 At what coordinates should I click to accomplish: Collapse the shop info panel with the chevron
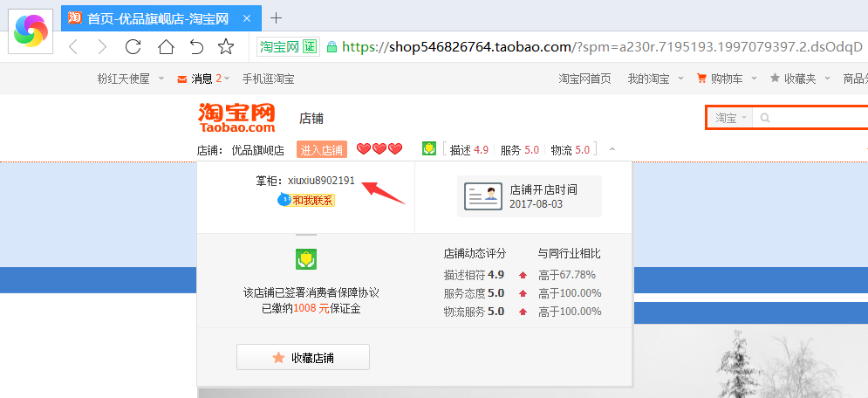pyautogui.click(x=612, y=149)
